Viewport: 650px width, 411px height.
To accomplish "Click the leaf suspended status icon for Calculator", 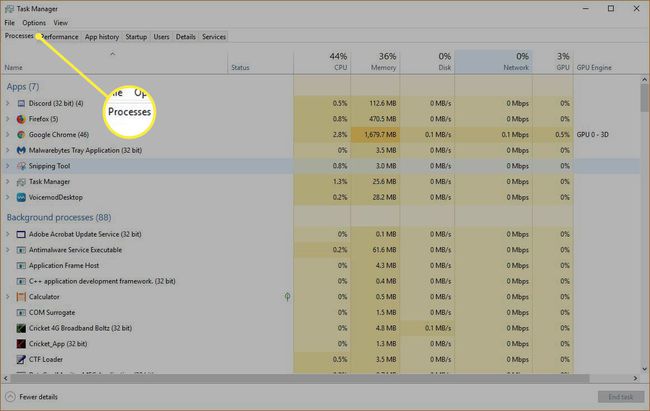I will (287, 297).
